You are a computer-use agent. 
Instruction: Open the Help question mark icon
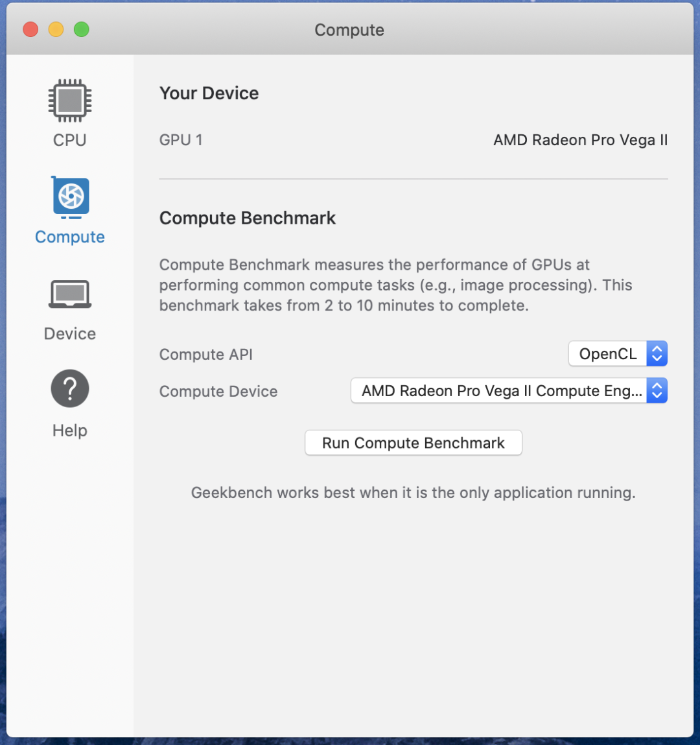(x=70, y=388)
